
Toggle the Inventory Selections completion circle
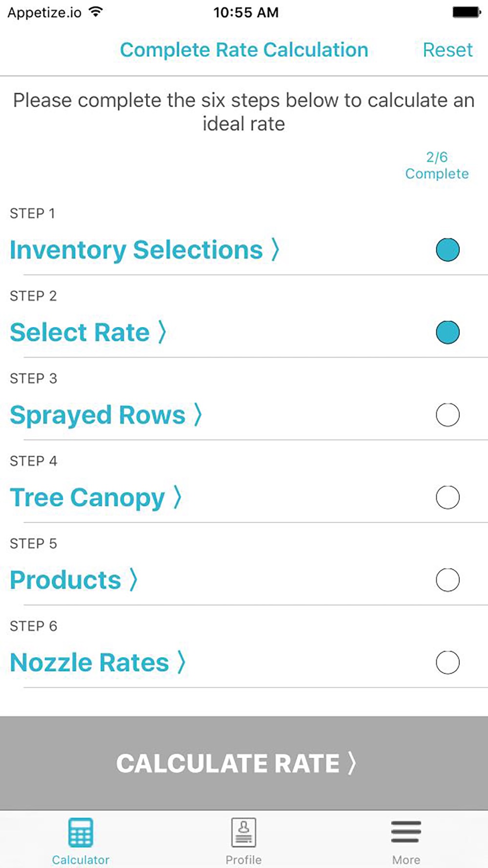pyautogui.click(x=447, y=250)
